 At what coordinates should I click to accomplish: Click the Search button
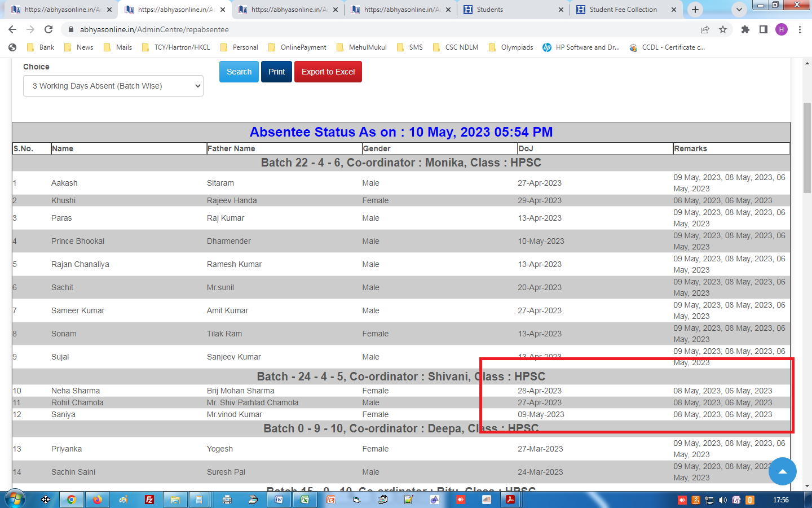239,72
